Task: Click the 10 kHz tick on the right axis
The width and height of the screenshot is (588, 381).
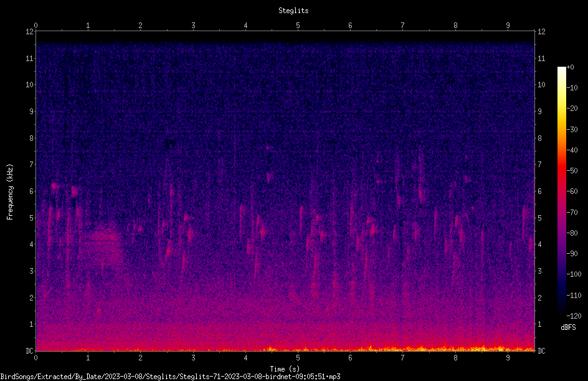Action: point(541,84)
